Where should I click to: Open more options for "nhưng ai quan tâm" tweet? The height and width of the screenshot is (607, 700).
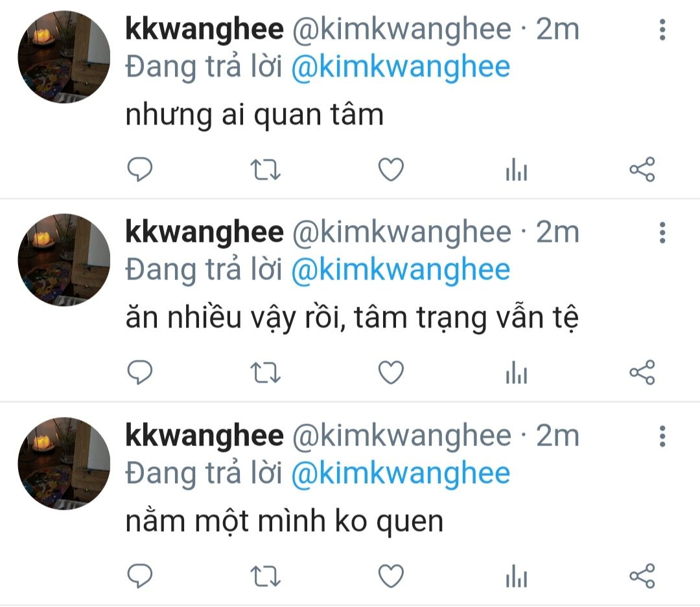pyautogui.click(x=662, y=30)
